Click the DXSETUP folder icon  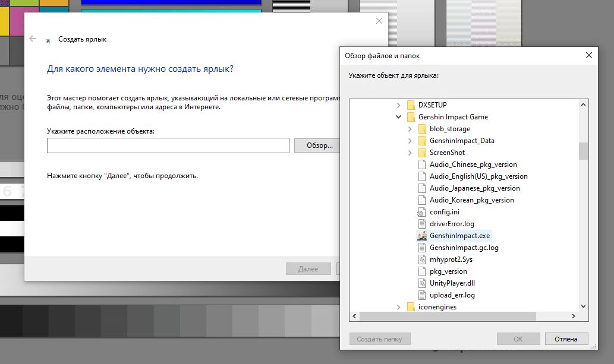pyautogui.click(x=411, y=105)
